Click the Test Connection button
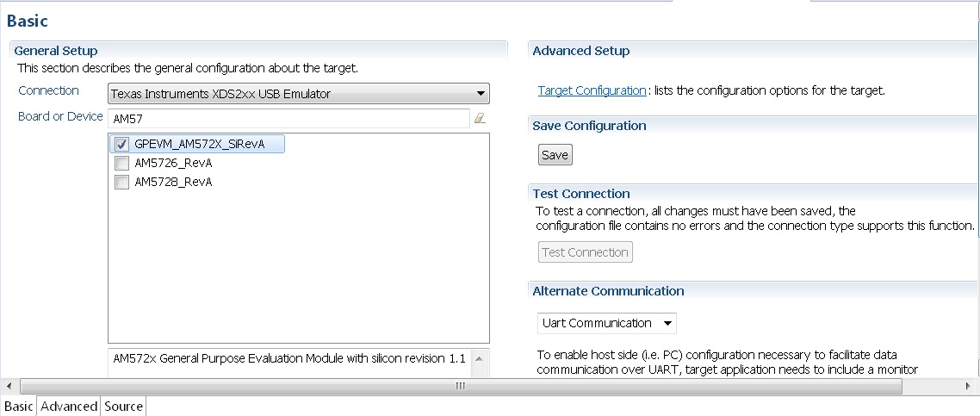Screen dimensions: 980x416 [x=585, y=252]
